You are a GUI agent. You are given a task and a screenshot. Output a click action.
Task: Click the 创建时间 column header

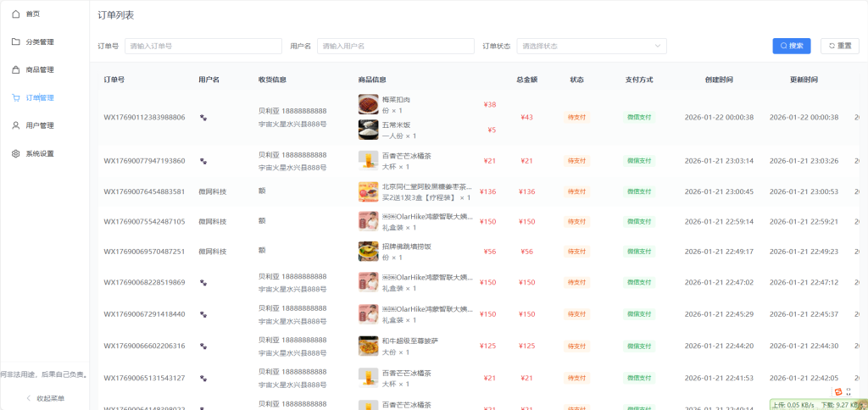click(x=719, y=80)
